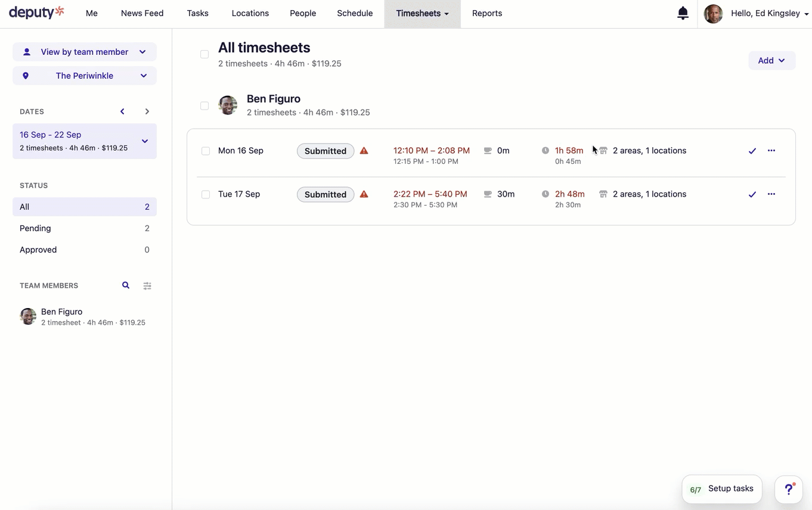This screenshot has height=510, width=812.
Task: Tick the Ben Figuro group checkbox
Action: point(204,105)
